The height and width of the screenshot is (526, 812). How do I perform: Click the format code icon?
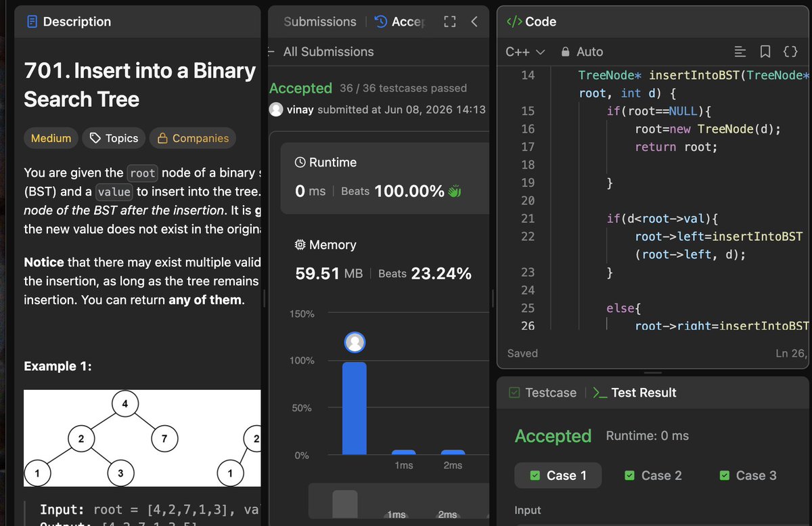click(740, 51)
